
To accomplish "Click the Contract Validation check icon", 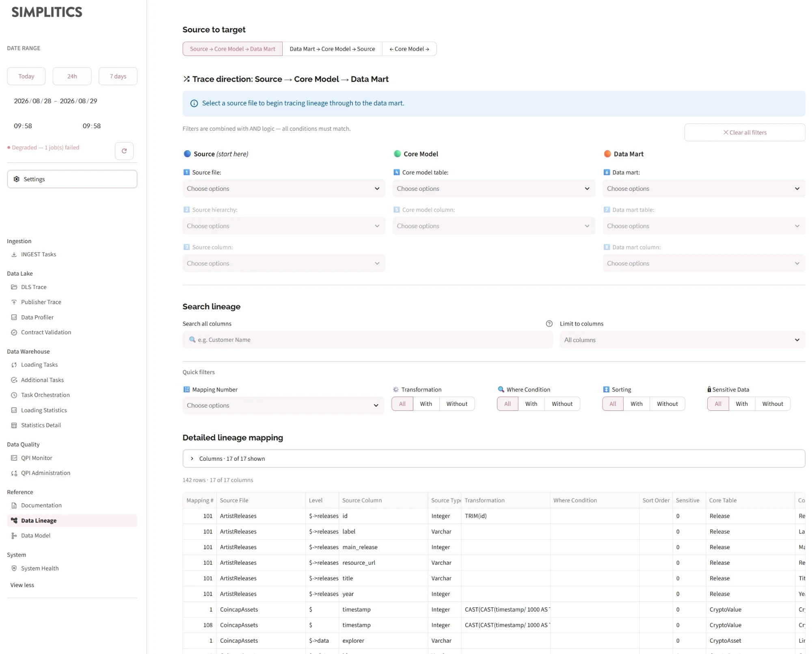I will pyautogui.click(x=14, y=332).
